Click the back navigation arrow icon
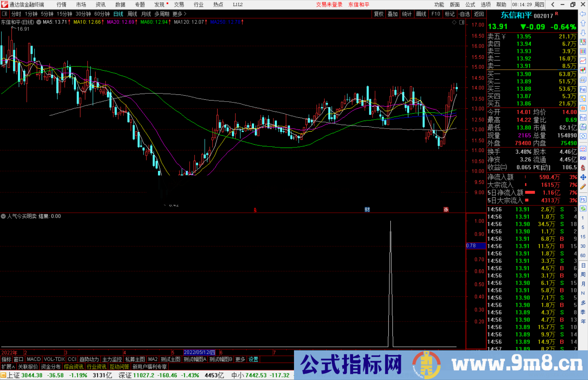The height and width of the screenshot is (380, 588). tap(553, 5)
